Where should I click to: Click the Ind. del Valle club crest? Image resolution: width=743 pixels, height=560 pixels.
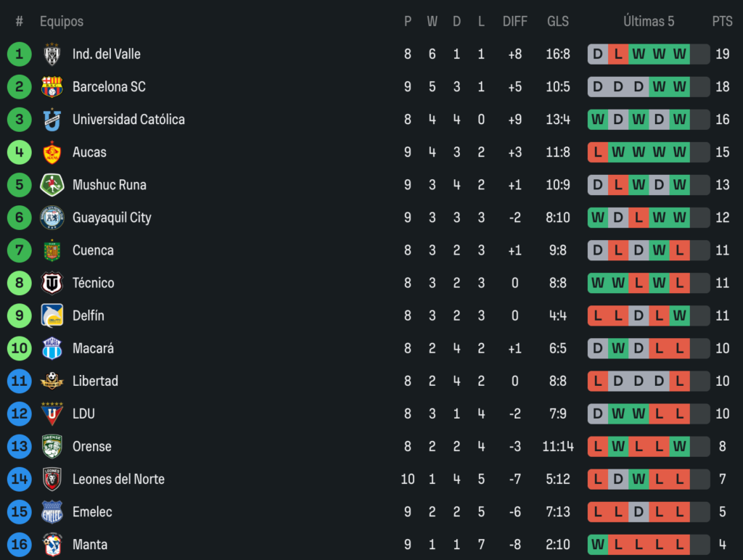pos(52,54)
